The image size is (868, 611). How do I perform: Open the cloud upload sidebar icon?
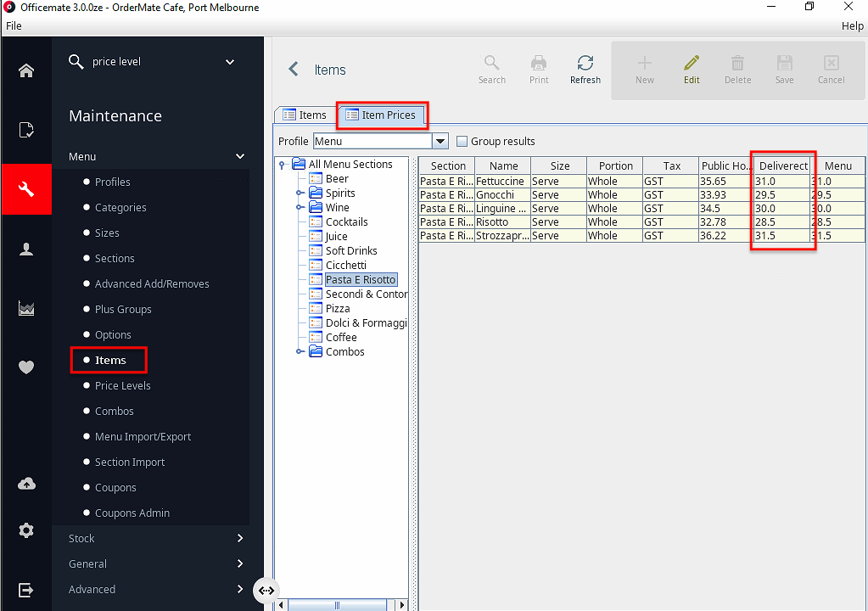coord(26,484)
